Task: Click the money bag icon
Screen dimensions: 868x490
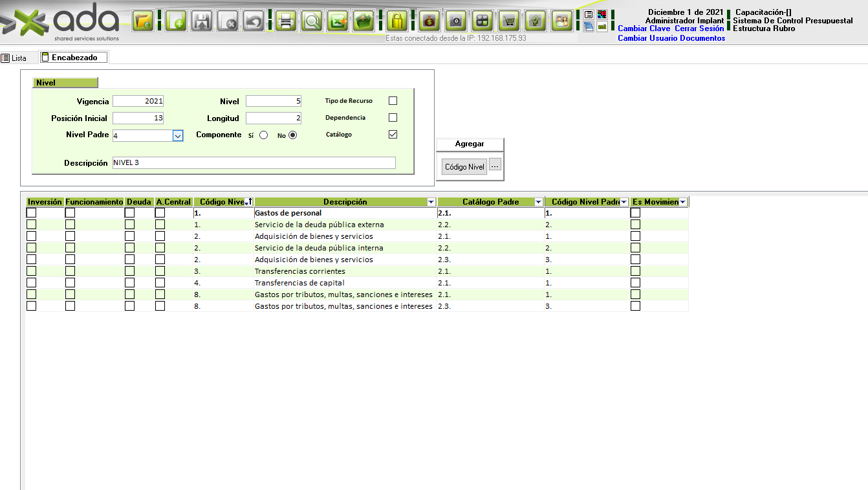Action: tap(429, 21)
